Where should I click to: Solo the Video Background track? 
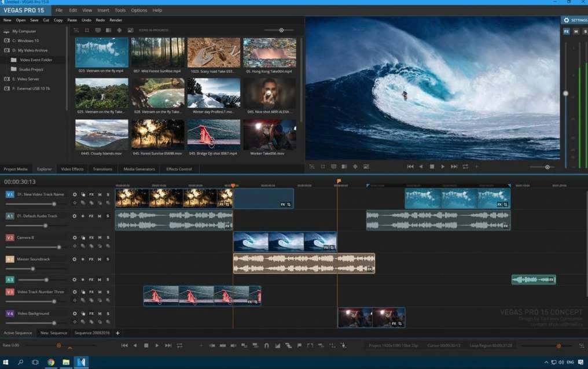click(108, 313)
